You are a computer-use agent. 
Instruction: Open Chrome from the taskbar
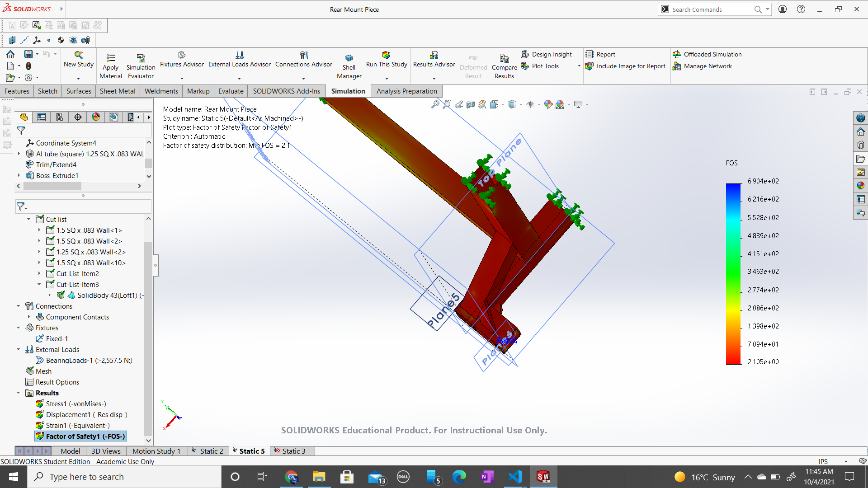(x=292, y=477)
